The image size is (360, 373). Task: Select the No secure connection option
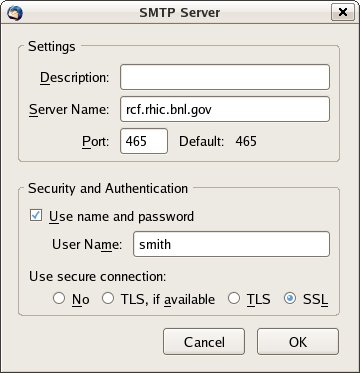click(59, 299)
